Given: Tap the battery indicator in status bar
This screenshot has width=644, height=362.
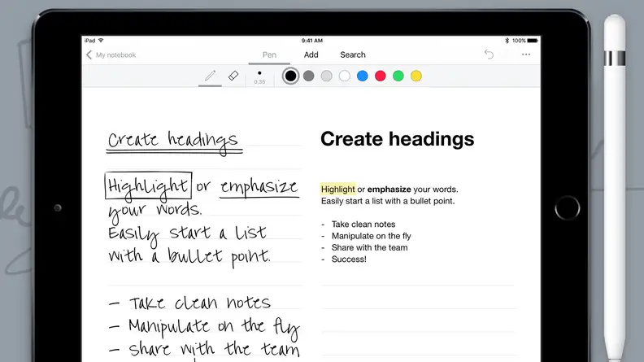Looking at the screenshot, I should coord(533,41).
